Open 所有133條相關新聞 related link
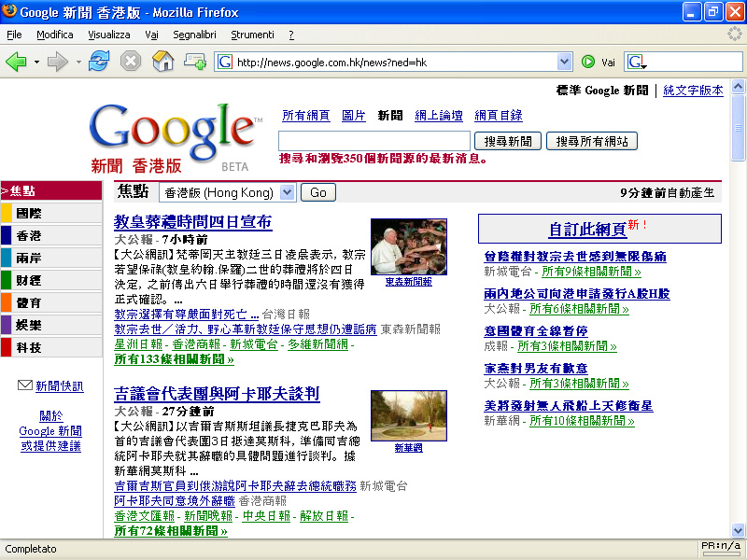This screenshot has width=747, height=560. pos(174,359)
